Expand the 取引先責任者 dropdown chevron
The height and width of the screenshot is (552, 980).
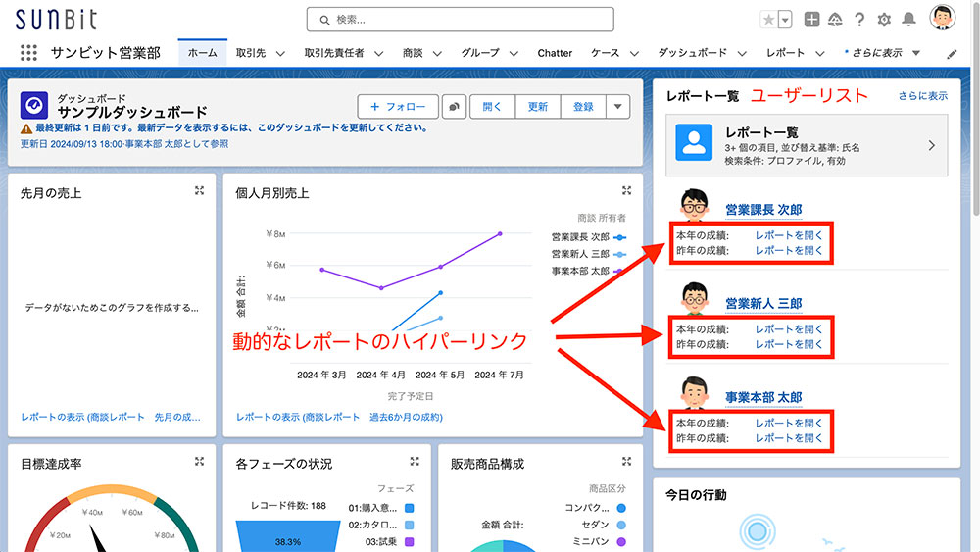378,54
